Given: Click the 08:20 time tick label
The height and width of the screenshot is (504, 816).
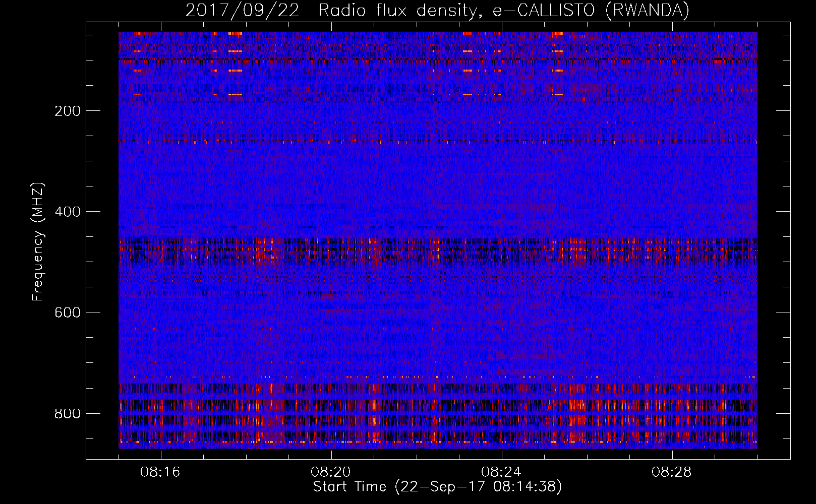Looking at the screenshot, I should (331, 472).
